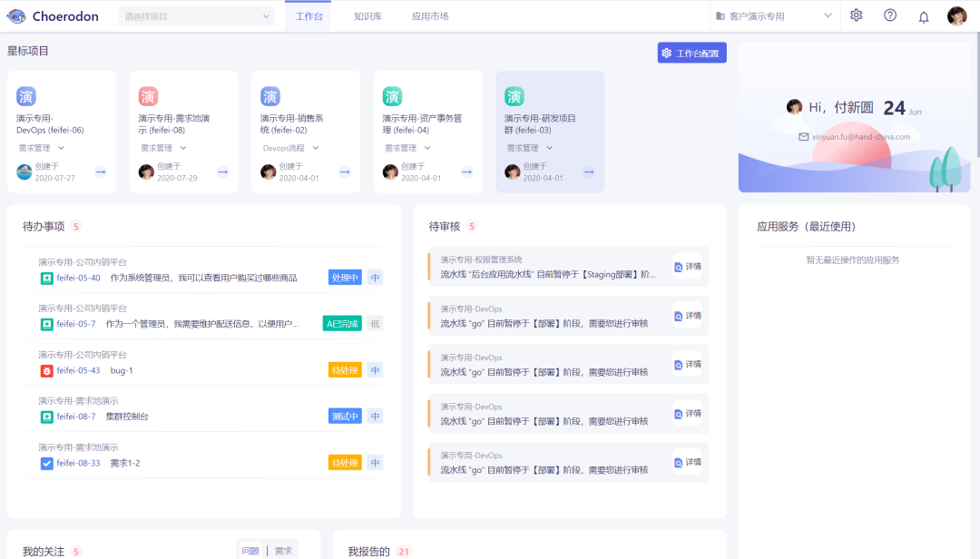Expand the 客户演示专用 organization dropdown
The width and height of the screenshot is (980, 559).
point(773,16)
